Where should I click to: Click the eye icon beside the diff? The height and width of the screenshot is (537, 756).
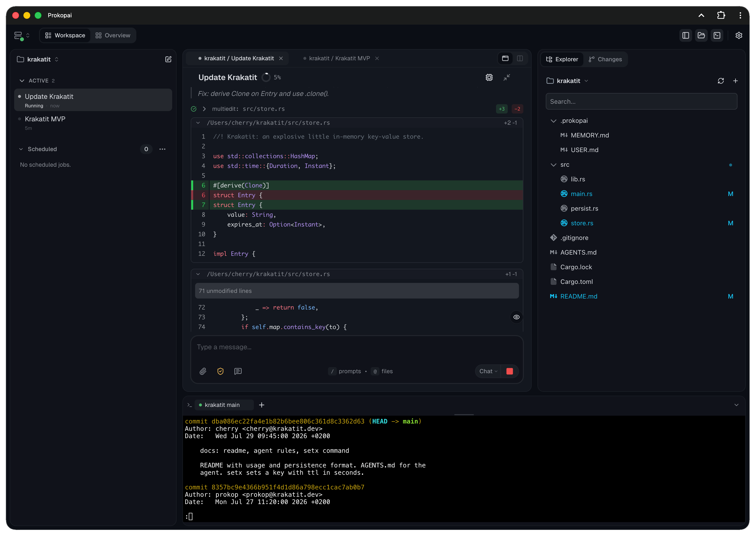[x=516, y=317]
